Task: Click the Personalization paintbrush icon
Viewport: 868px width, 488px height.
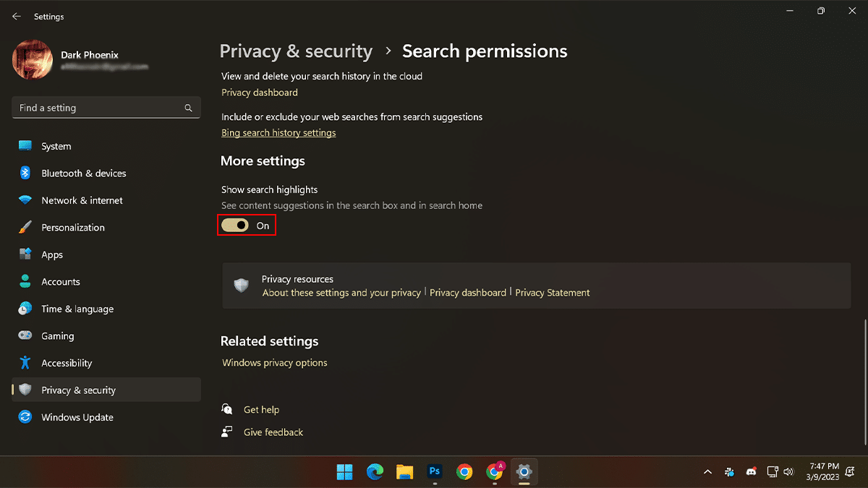Action: (25, 227)
